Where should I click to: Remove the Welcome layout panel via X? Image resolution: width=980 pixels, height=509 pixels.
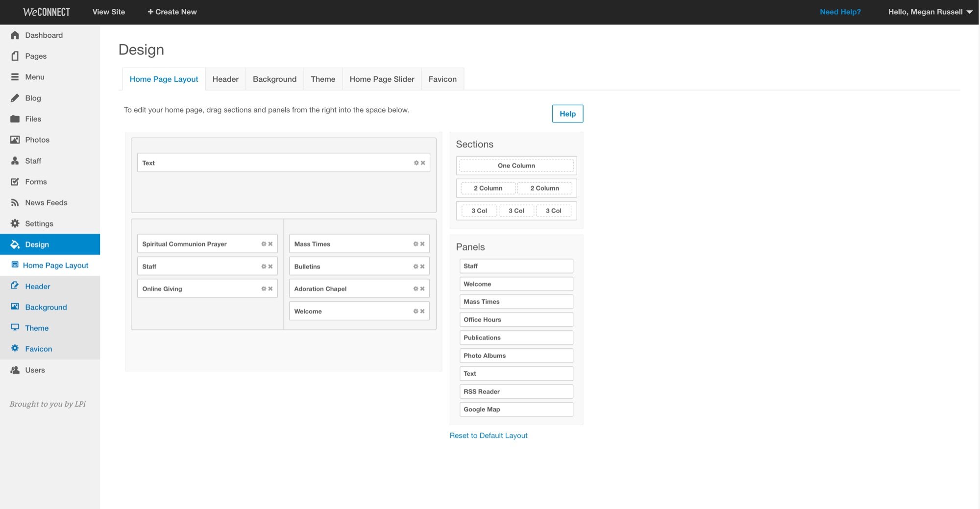pyautogui.click(x=422, y=311)
